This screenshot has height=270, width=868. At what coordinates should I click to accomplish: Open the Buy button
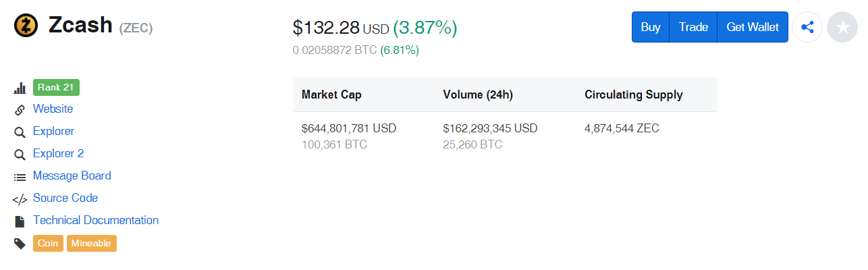point(651,27)
